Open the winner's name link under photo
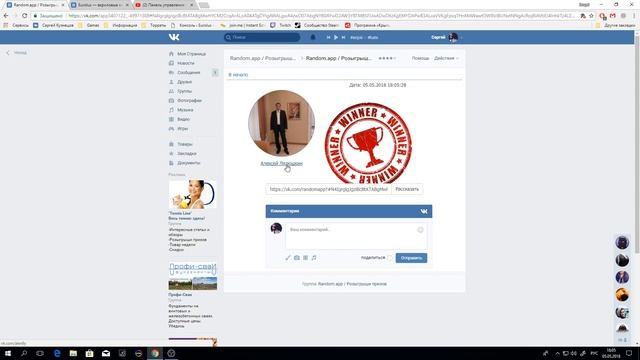 coord(281,163)
